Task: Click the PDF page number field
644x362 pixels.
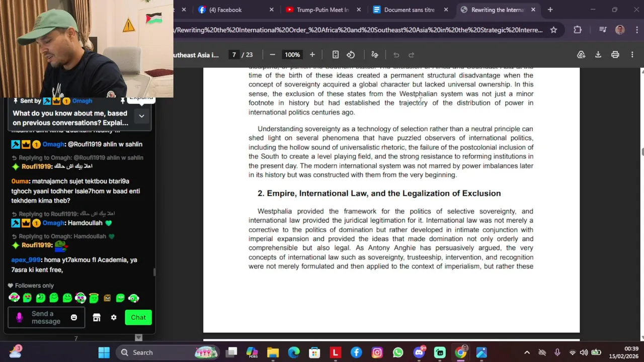Action: pyautogui.click(x=234, y=55)
